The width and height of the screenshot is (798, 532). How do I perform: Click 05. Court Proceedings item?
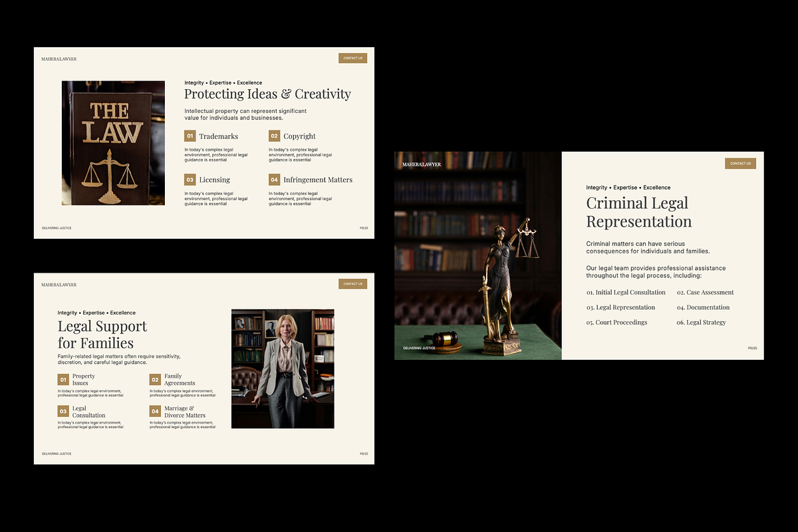[616, 323]
